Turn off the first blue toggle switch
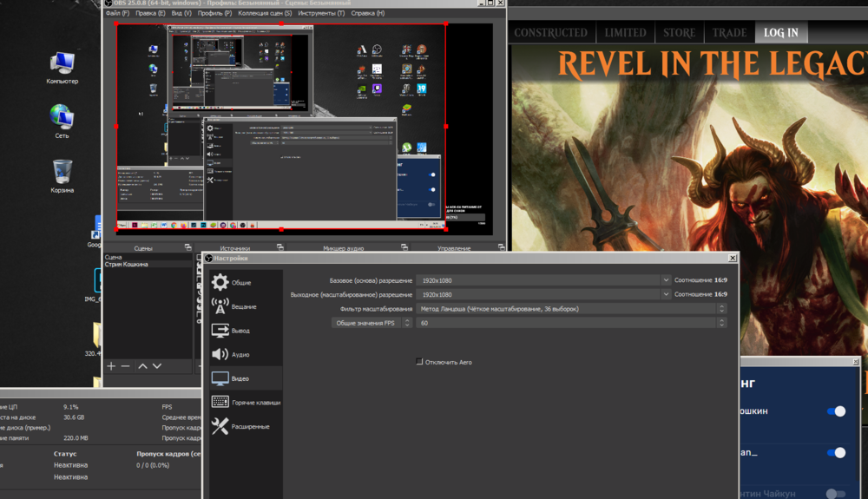The height and width of the screenshot is (499, 868). point(836,411)
